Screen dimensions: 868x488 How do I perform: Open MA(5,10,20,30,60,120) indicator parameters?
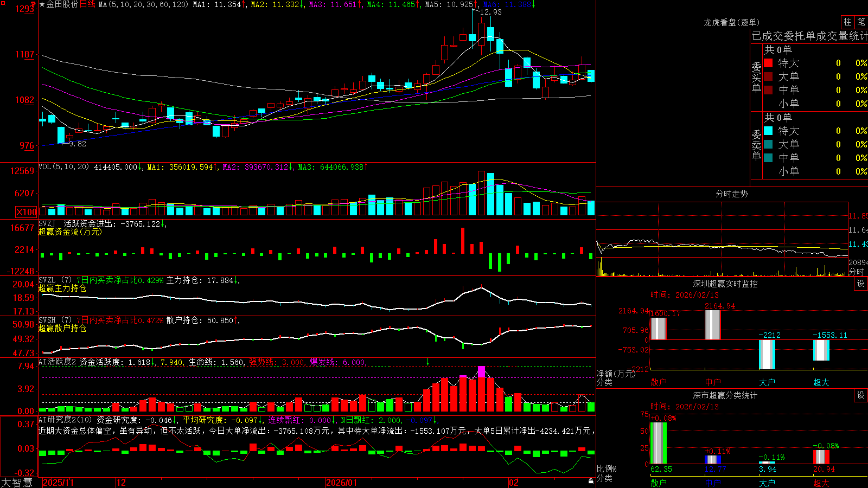click(143, 4)
